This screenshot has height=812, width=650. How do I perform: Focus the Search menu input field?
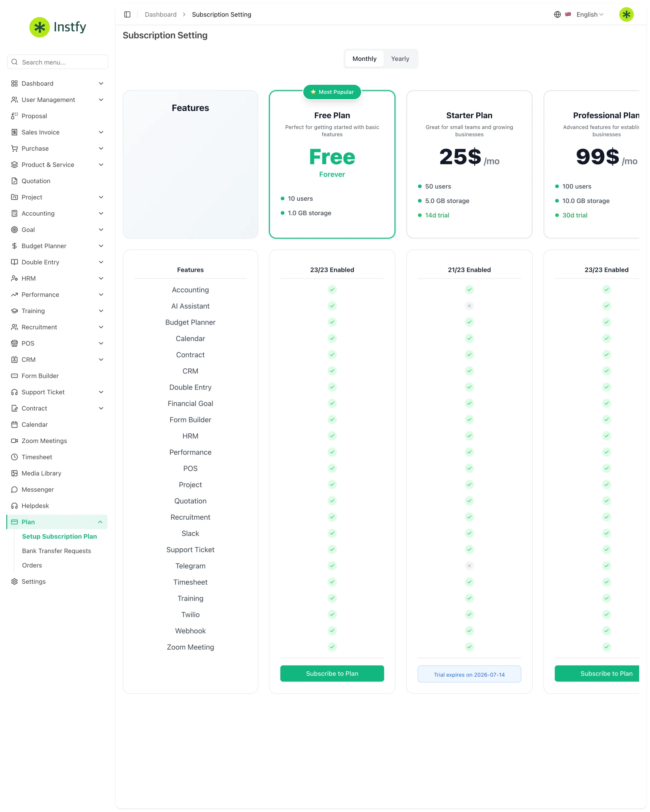pos(58,62)
